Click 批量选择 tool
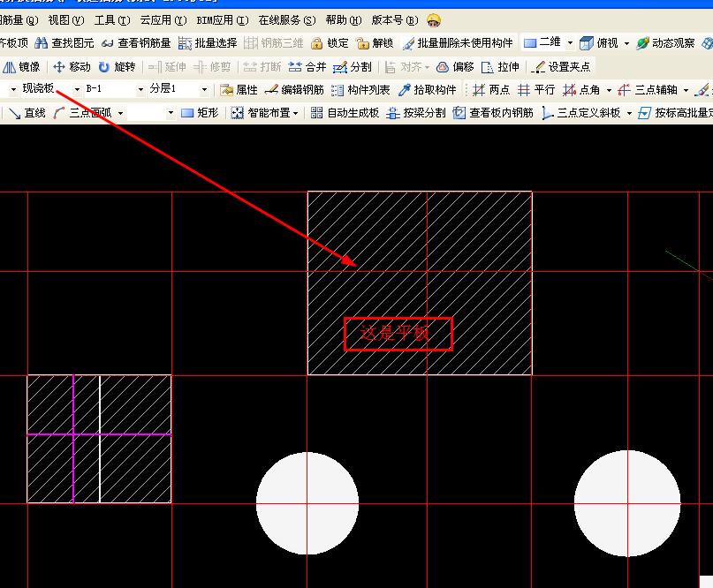The height and width of the screenshot is (588, 713). tap(208, 43)
